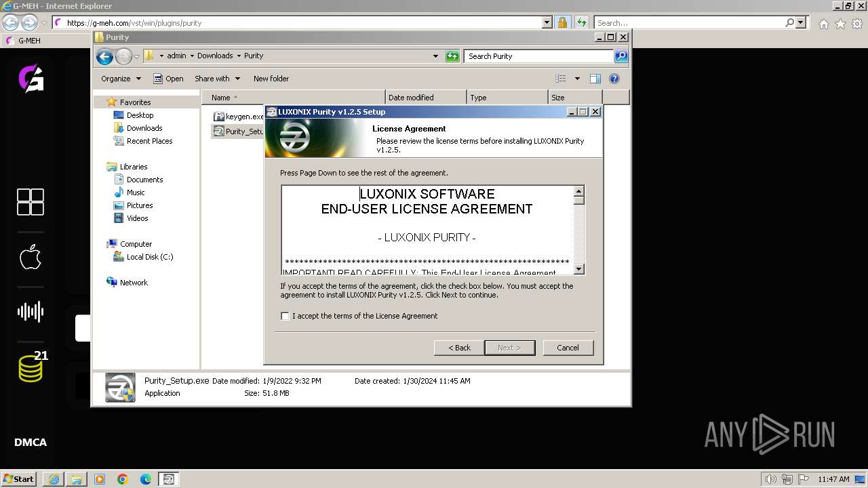Select Pictures library
The image size is (868, 488).
[x=139, y=205]
